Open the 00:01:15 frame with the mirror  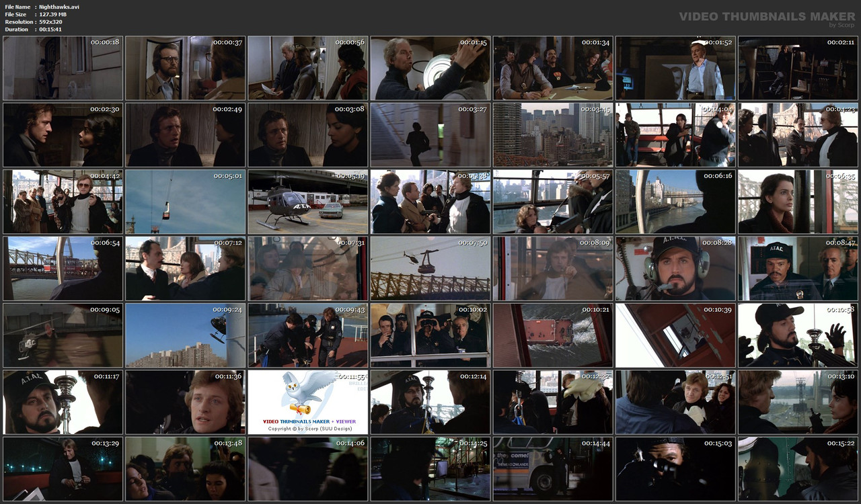[x=430, y=68]
